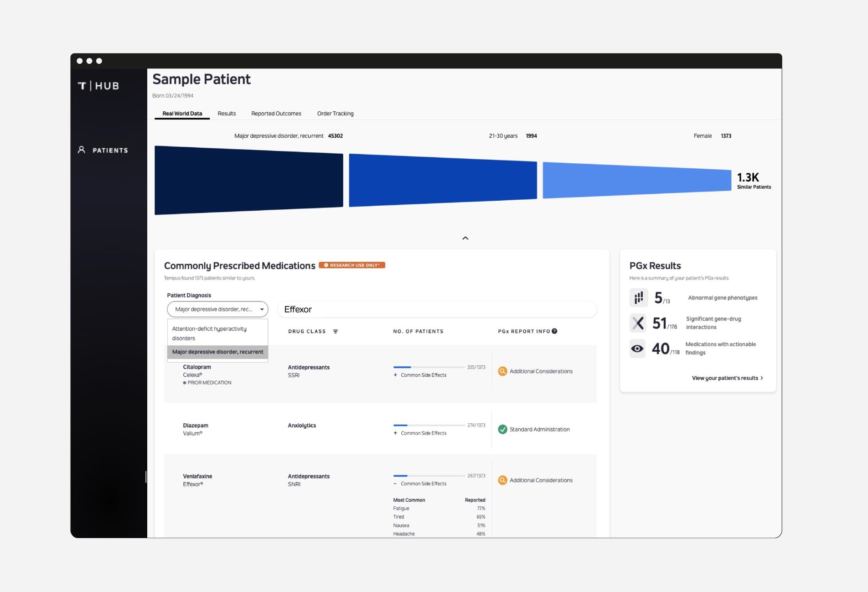Click the Headache 48% side effect row
The image size is (868, 592).
[x=439, y=534]
